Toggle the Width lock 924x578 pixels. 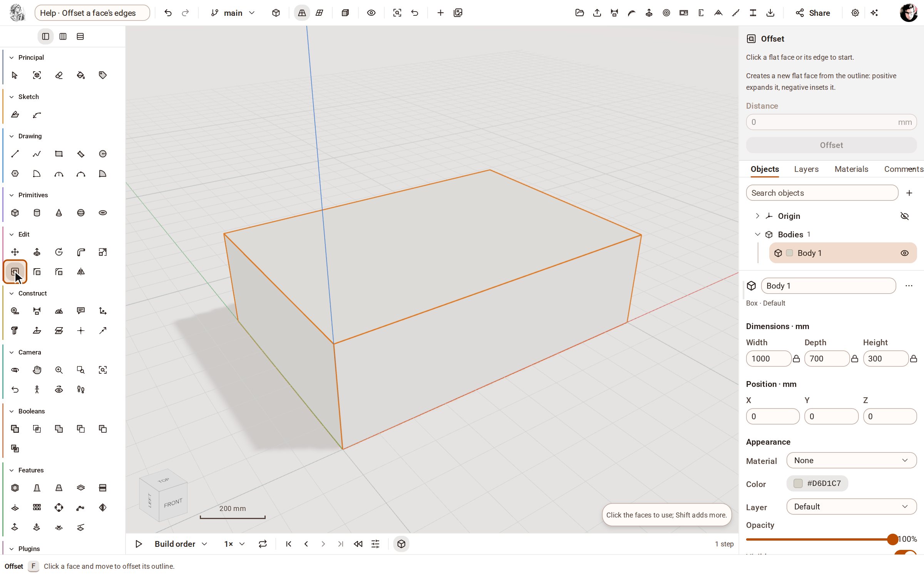pyautogui.click(x=797, y=359)
